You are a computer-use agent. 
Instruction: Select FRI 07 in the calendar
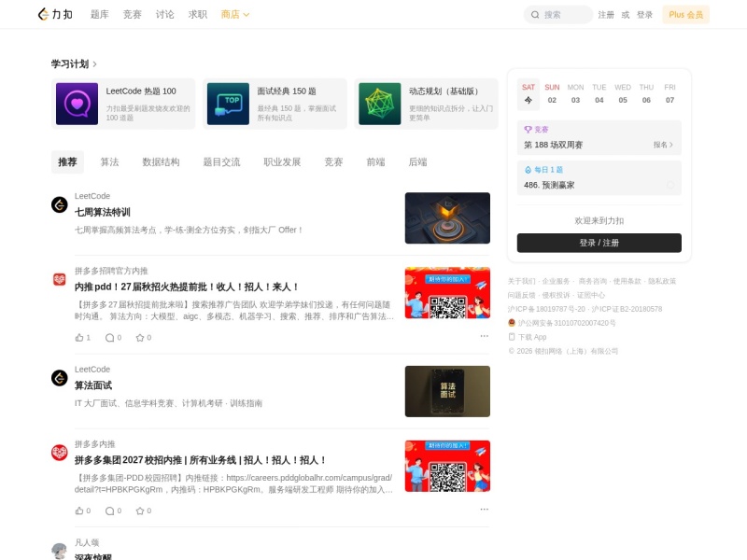click(x=669, y=94)
